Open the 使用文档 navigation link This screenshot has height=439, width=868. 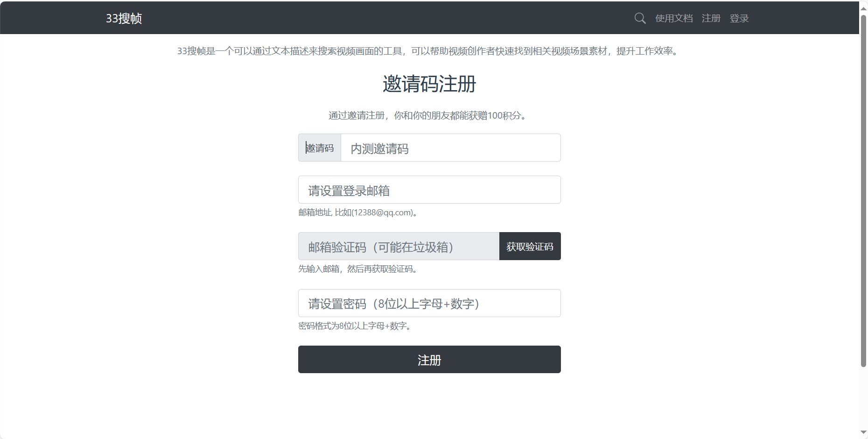673,18
